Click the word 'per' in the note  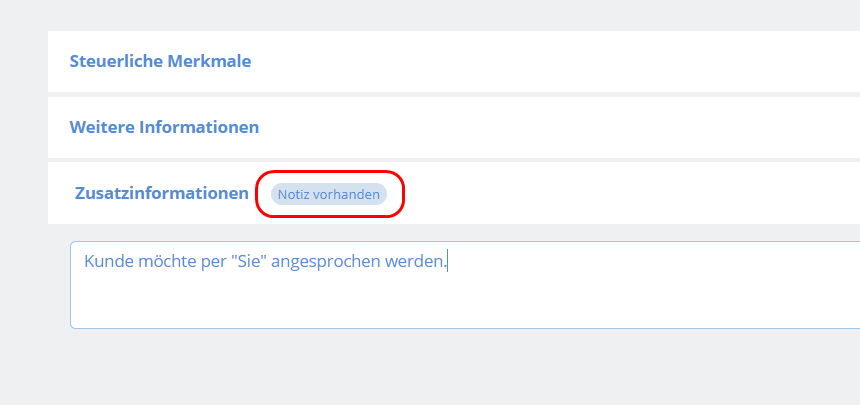point(211,262)
